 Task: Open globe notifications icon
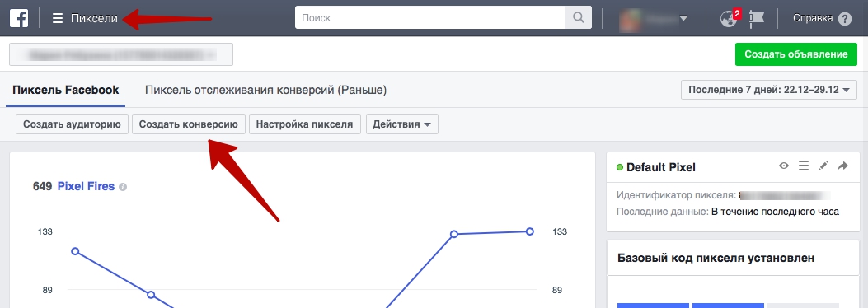728,18
